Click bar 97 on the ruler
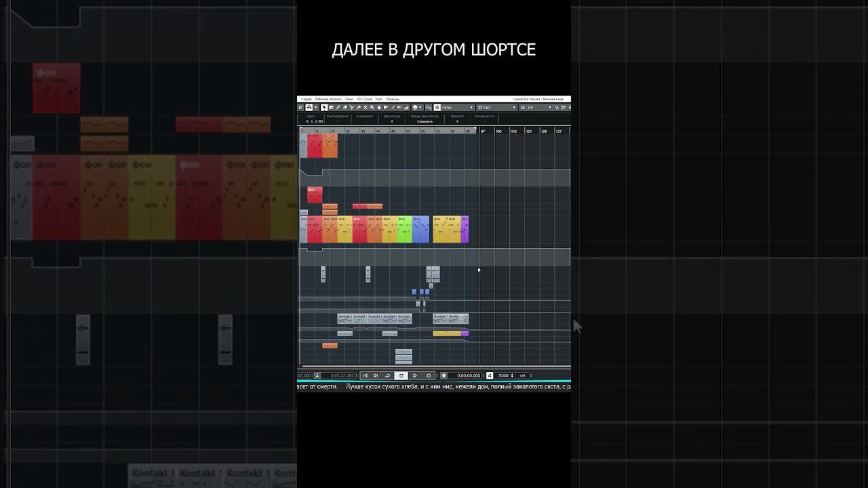This screenshot has width=868, height=488. pos(484,131)
